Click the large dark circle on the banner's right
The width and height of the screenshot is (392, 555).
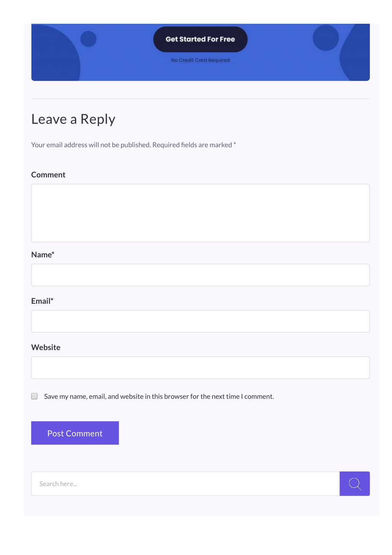326,38
